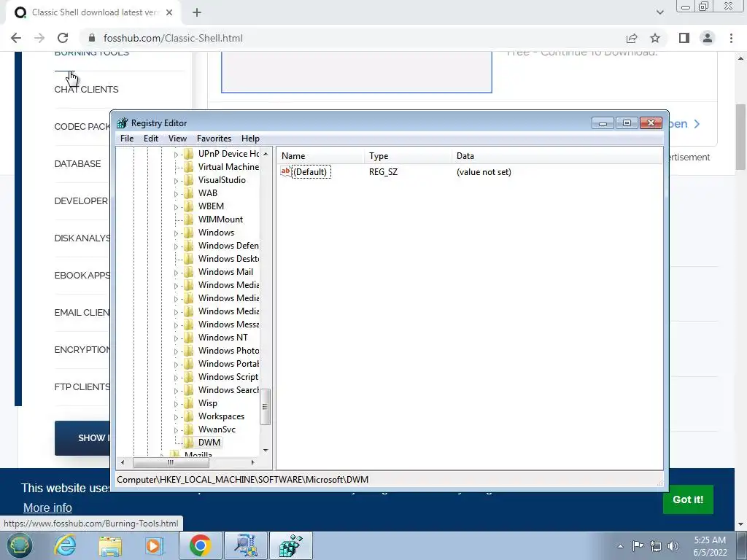747x560 pixels.
Task: Open the View menu in Registry Editor
Action: tap(177, 138)
